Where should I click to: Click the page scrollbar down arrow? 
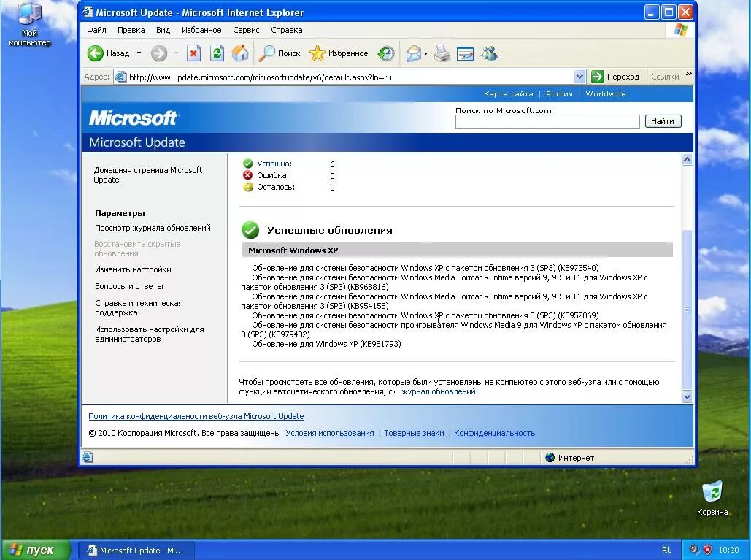(x=688, y=396)
